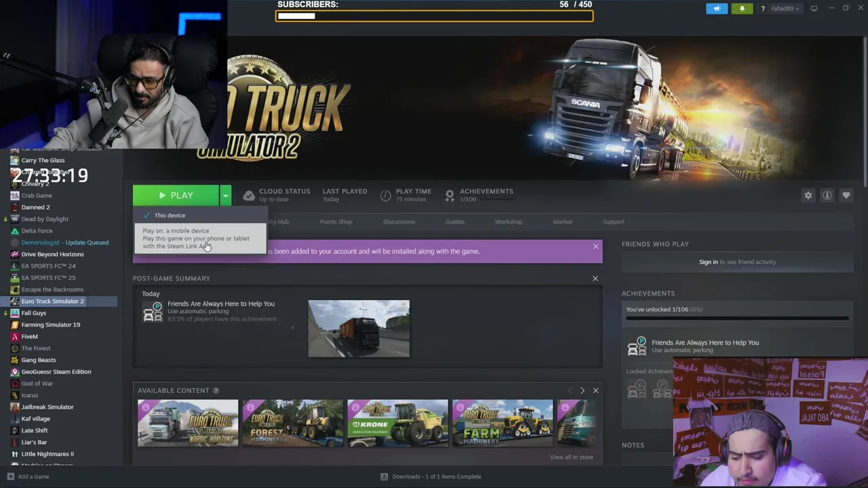Open the Krone Agriculture Equipment DLC thumbnail
Screen dimensions: 868x488
(x=397, y=423)
